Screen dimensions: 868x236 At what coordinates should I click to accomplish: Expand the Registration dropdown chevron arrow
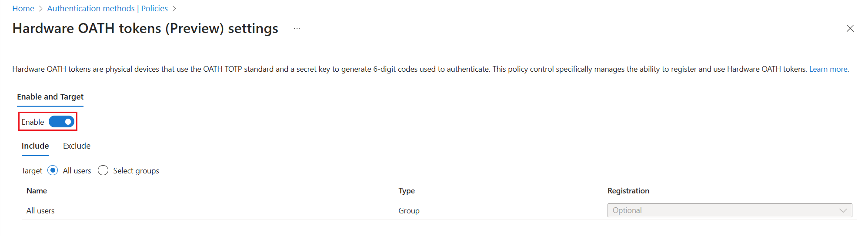coord(843,210)
